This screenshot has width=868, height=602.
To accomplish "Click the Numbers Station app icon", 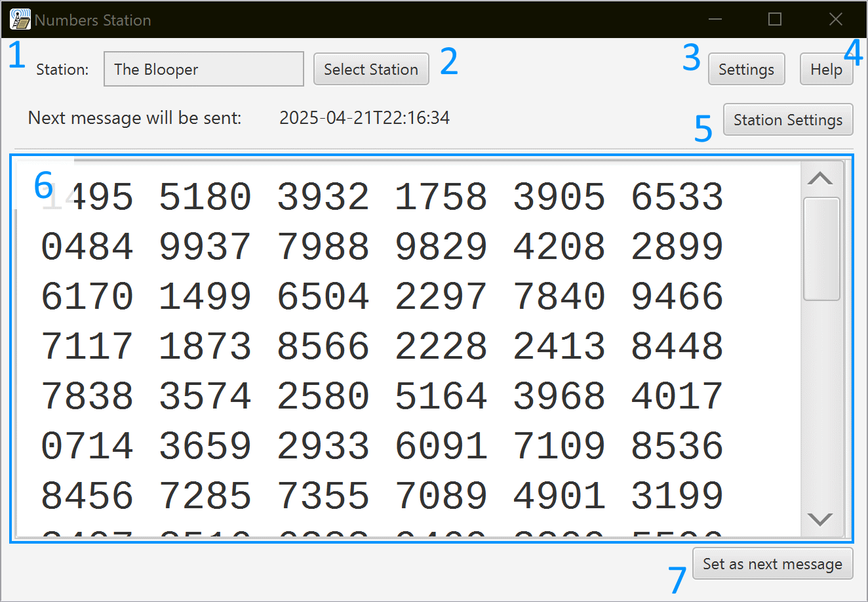I will click(20, 20).
